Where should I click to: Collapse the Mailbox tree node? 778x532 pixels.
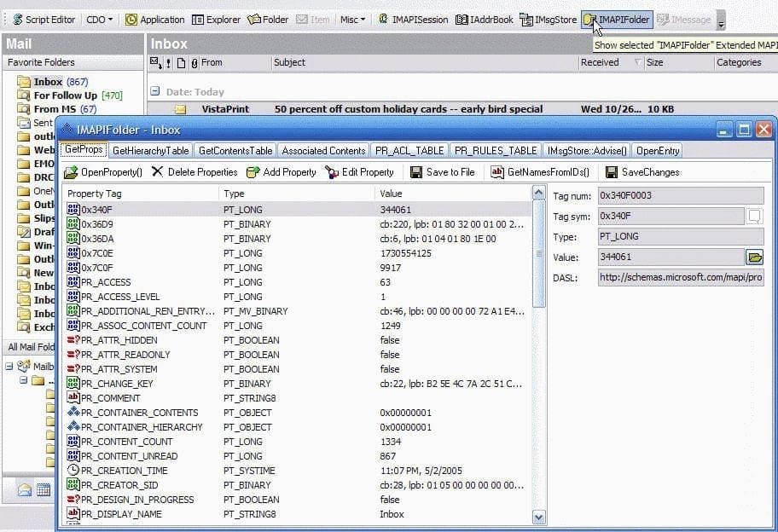[9, 367]
